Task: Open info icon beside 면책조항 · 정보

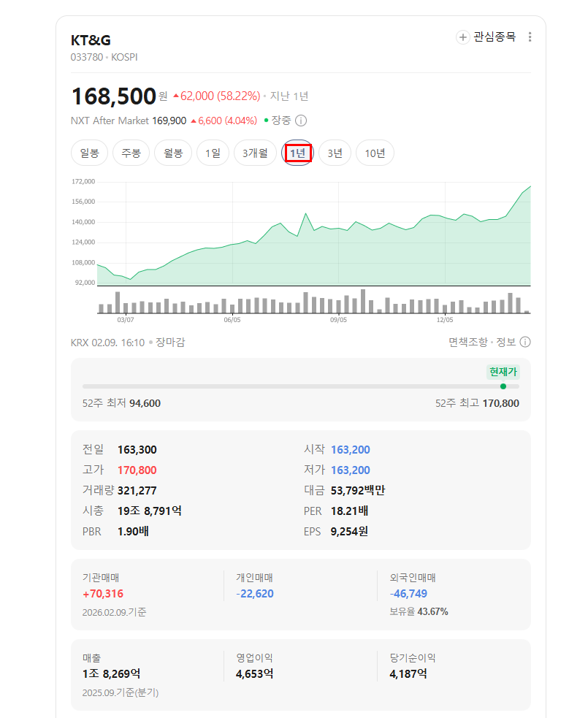Action: pos(525,342)
